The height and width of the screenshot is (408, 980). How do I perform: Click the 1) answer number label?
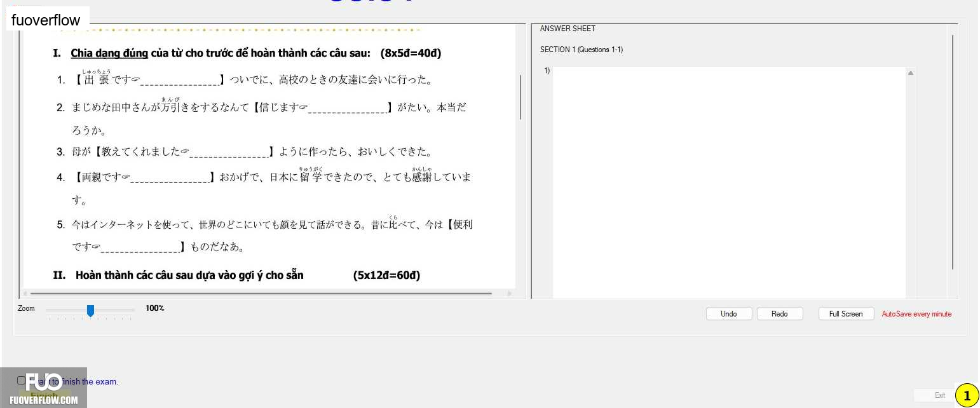[x=547, y=71]
